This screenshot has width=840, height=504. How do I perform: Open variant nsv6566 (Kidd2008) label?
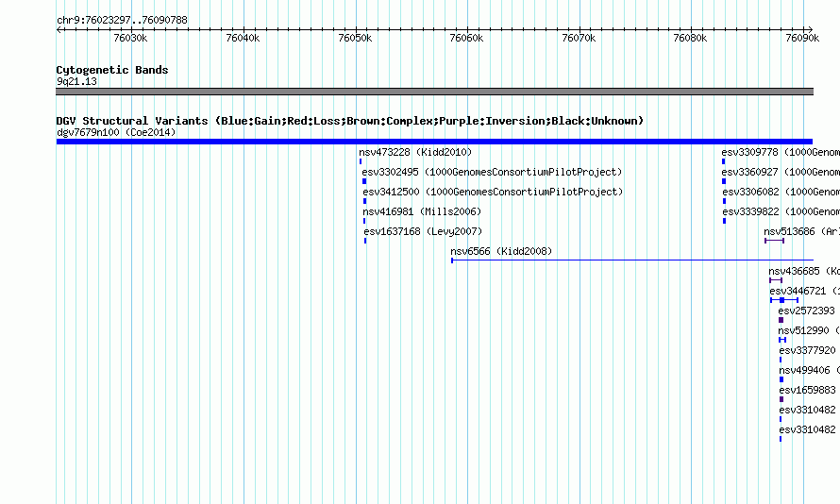[501, 251]
